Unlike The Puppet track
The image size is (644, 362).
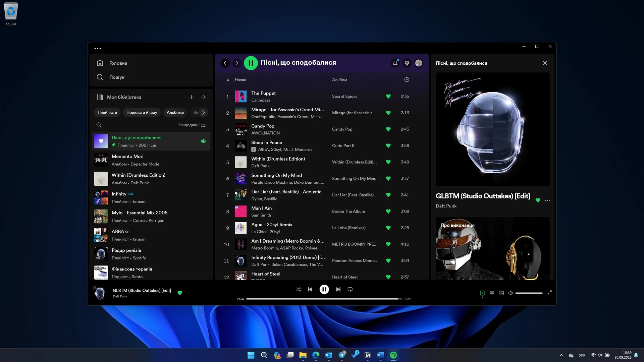tap(388, 97)
